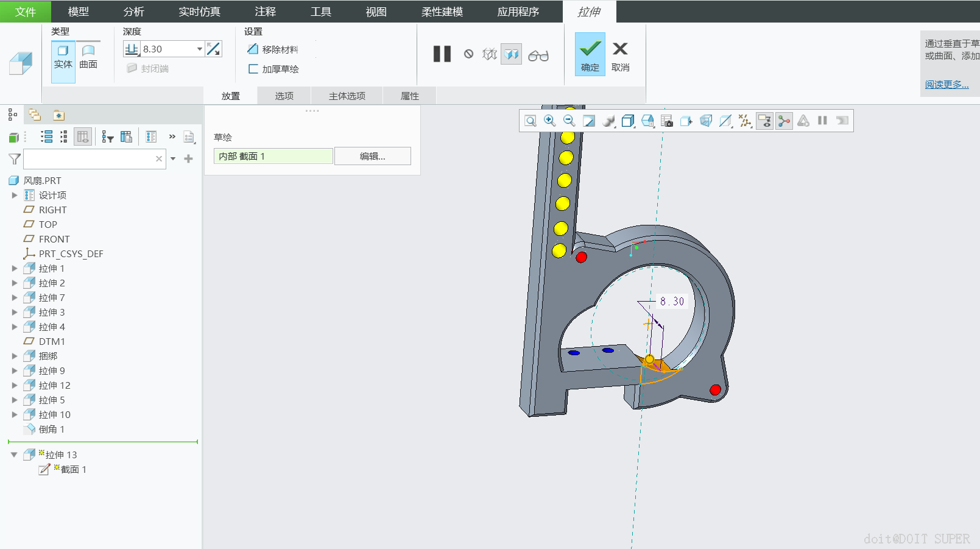Open the 柔性建模 ribbon tab

[x=442, y=12]
